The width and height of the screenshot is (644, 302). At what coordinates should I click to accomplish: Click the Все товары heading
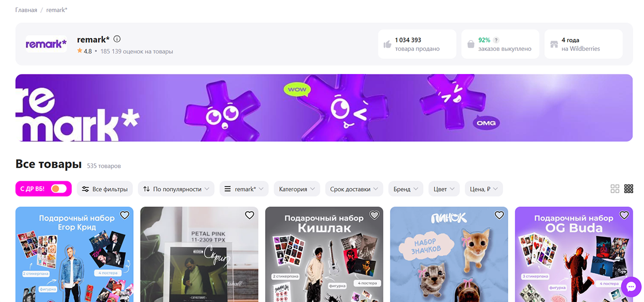point(48,164)
